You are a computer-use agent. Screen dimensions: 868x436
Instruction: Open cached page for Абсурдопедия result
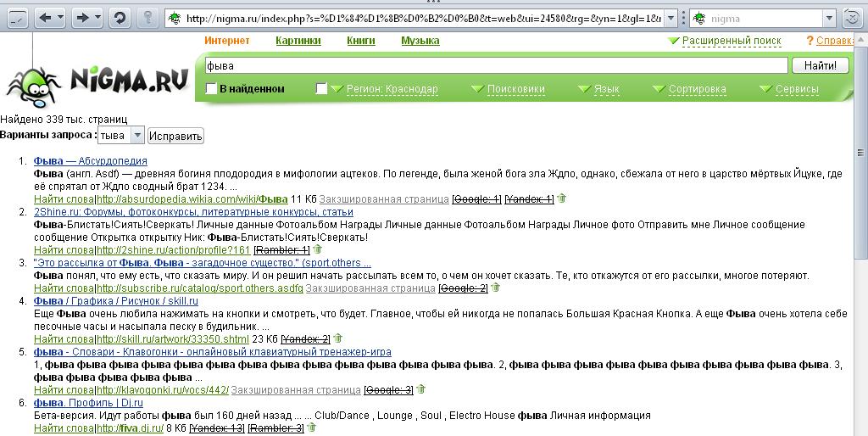(384, 198)
